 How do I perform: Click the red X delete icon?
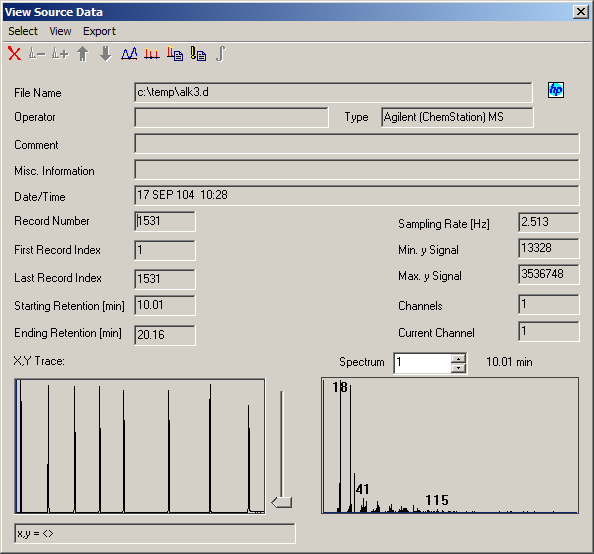pyautogui.click(x=14, y=53)
